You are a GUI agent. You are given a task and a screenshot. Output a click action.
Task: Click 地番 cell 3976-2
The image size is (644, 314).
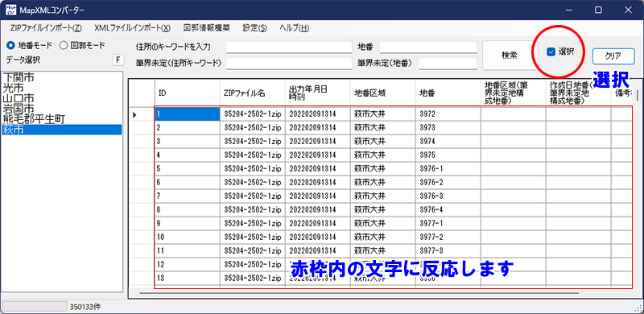(x=448, y=183)
